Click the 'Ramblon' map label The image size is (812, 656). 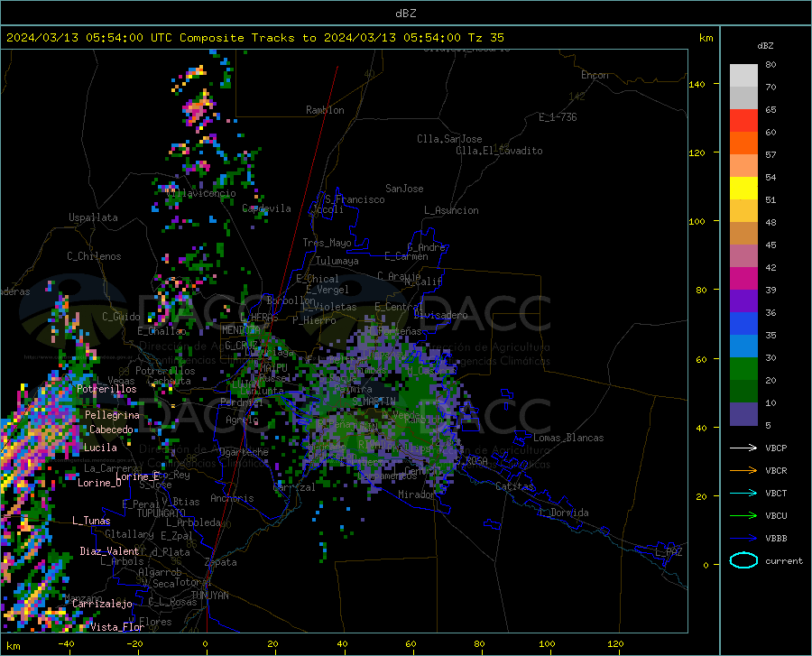click(325, 110)
